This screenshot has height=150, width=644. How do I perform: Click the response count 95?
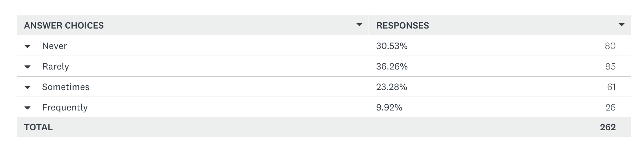pos(610,67)
